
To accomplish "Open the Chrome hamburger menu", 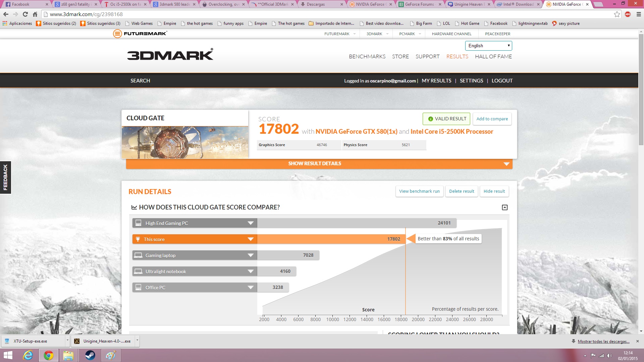I will click(x=638, y=14).
